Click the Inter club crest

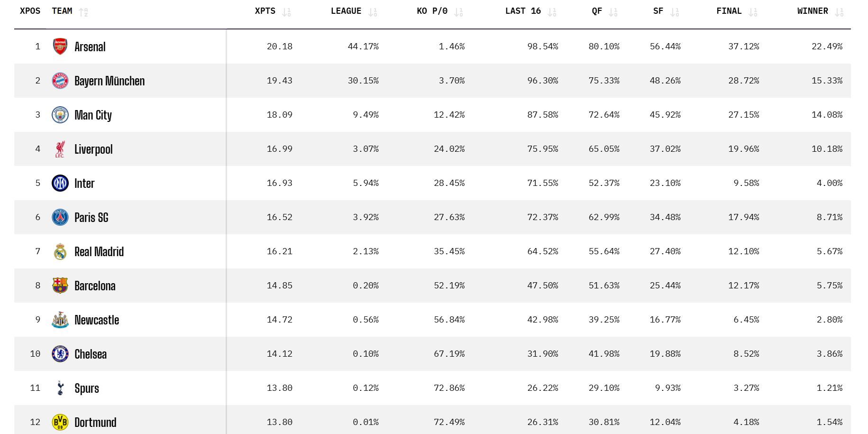(60, 183)
